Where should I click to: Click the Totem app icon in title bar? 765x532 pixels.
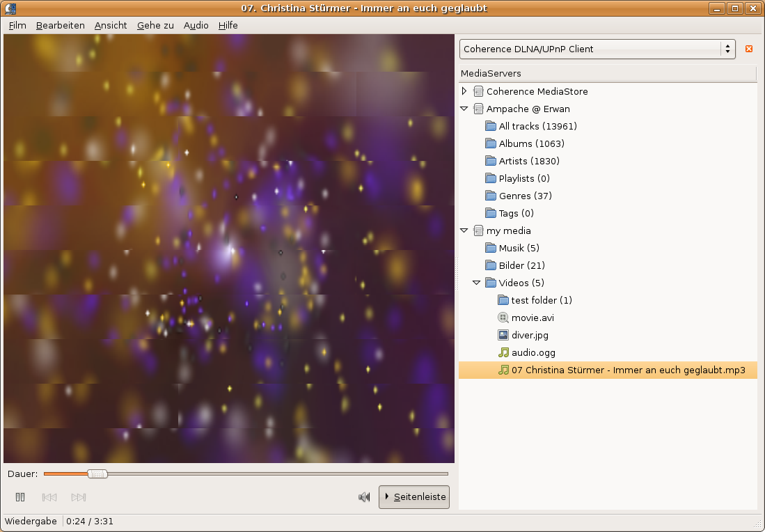coord(10,8)
